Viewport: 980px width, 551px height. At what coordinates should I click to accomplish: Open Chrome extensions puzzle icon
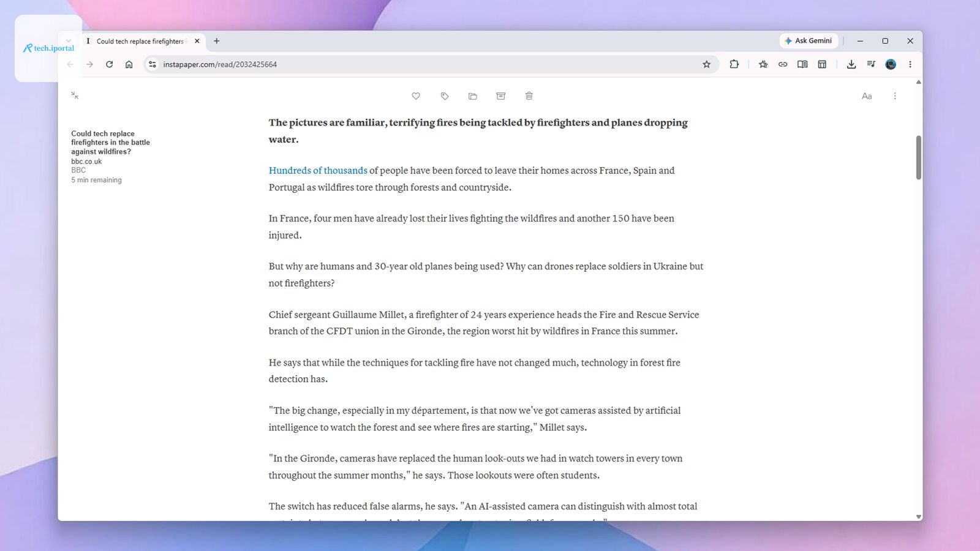[x=734, y=64]
